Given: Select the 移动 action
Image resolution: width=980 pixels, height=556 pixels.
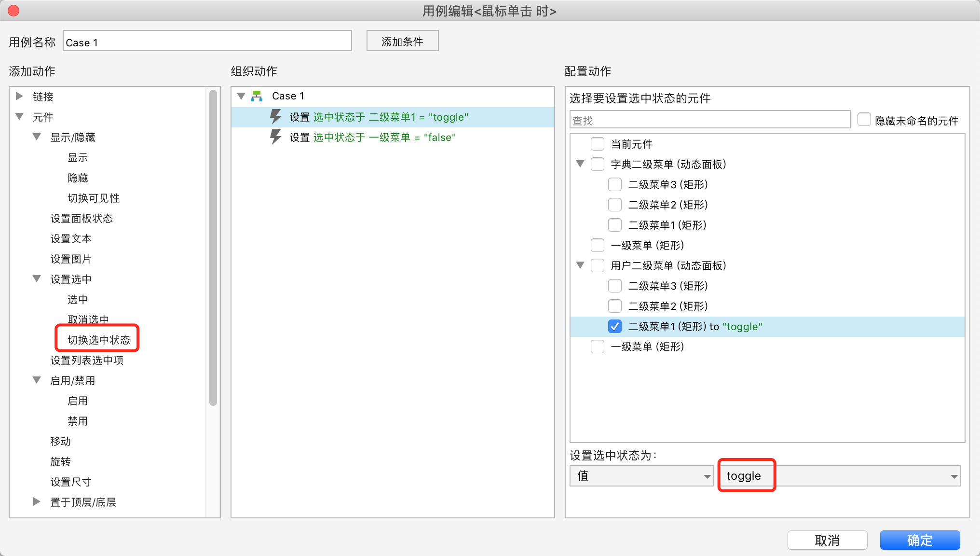Looking at the screenshot, I should coord(60,441).
